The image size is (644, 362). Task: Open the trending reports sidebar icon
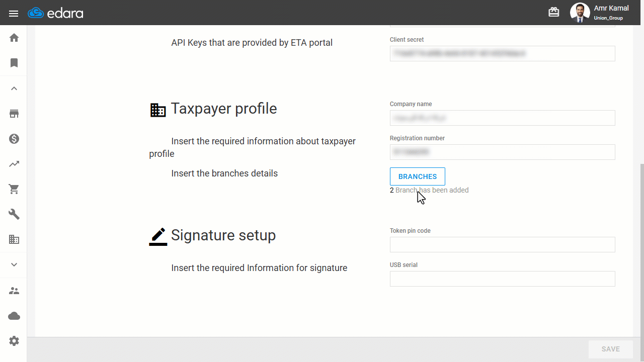click(x=14, y=164)
